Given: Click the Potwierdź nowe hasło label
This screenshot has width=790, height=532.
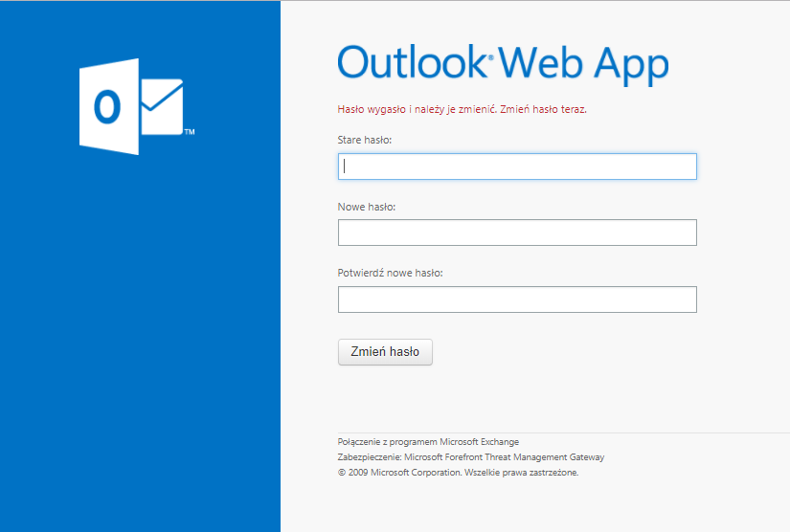Looking at the screenshot, I should 390,273.
